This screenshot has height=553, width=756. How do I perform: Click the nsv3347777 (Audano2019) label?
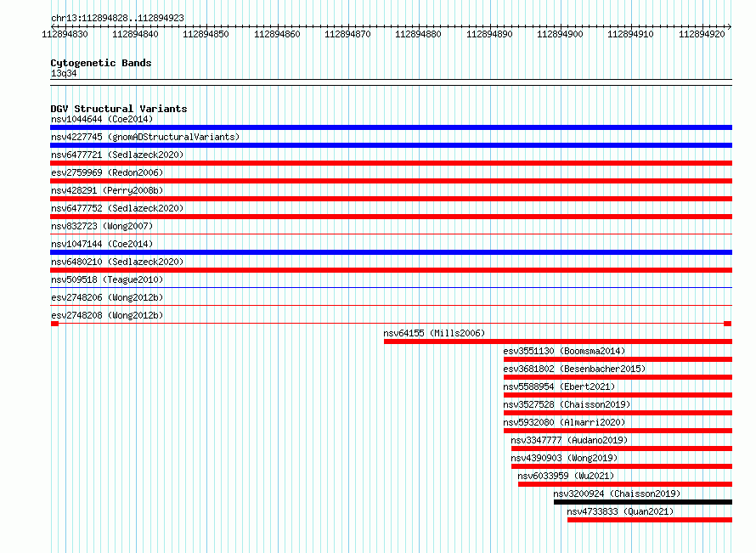(x=569, y=440)
